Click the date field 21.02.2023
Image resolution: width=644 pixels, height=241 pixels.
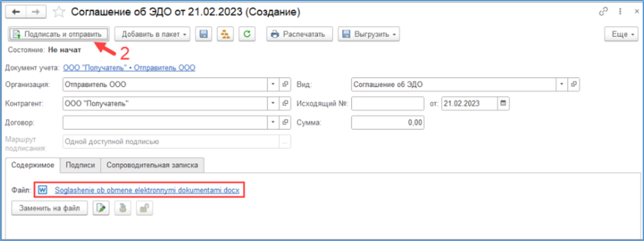click(x=470, y=103)
